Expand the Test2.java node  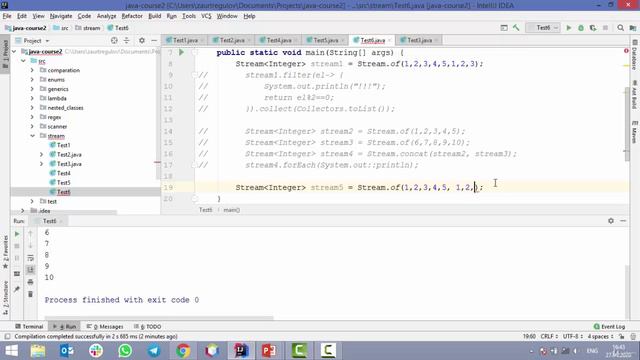41,155
